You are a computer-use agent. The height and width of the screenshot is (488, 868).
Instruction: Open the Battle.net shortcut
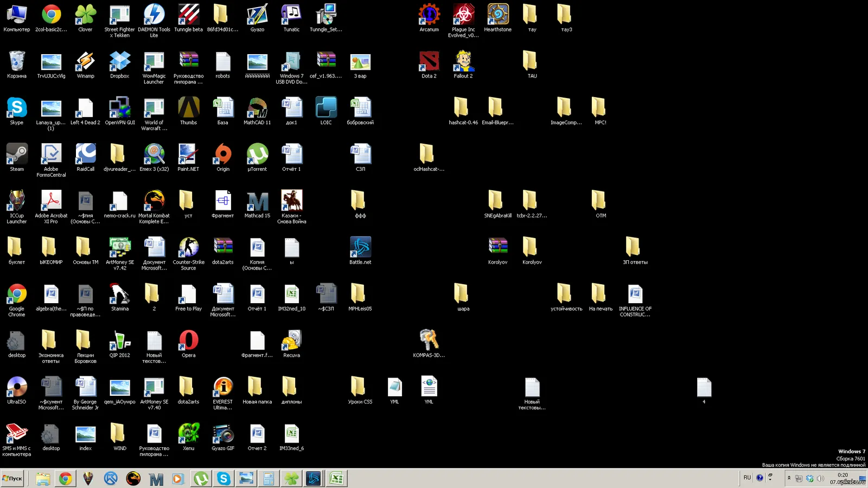(360, 251)
